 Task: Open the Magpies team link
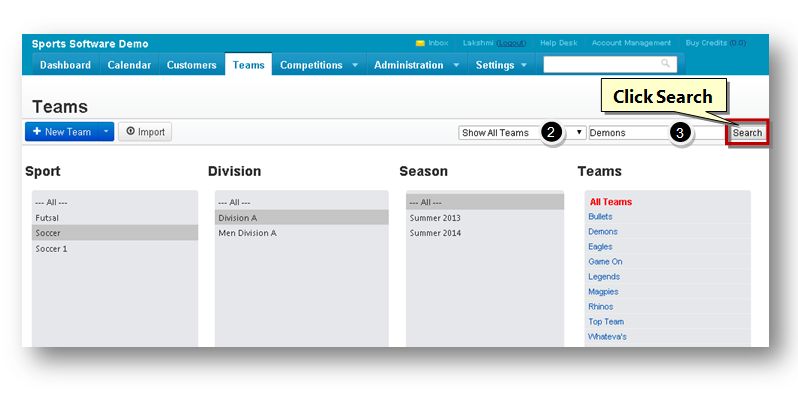click(603, 292)
